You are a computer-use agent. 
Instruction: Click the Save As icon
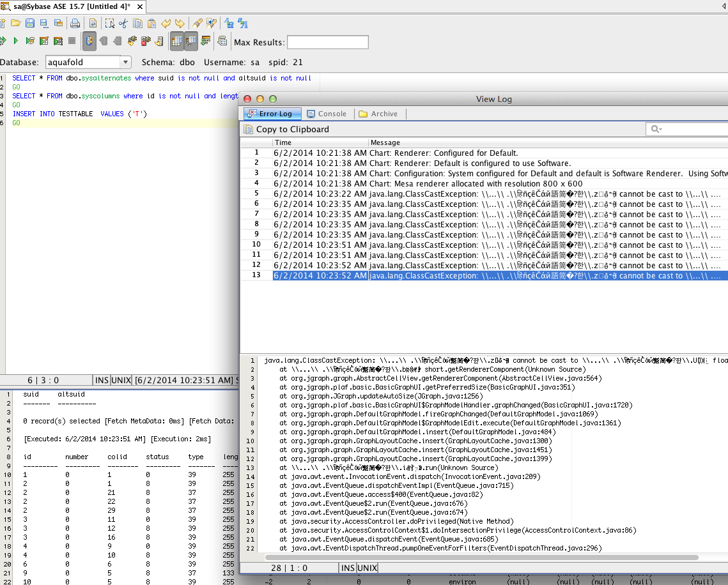[x=44, y=23]
